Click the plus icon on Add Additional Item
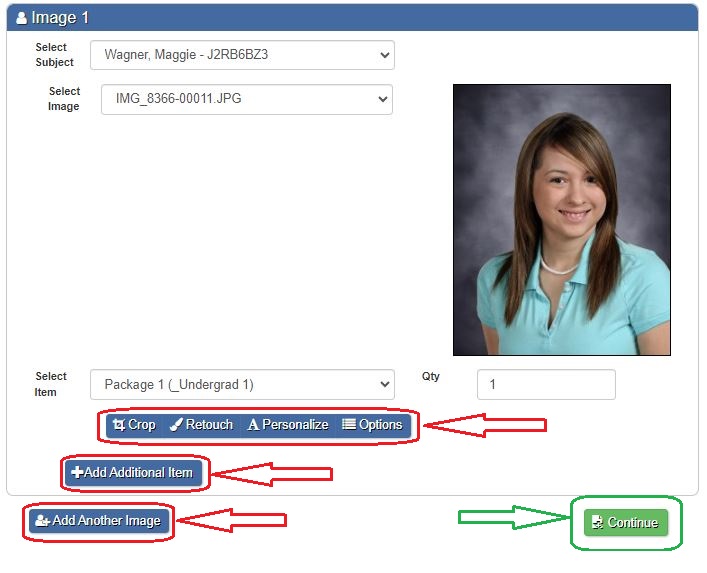Viewport: 707px width, 573px height. pyautogui.click(x=77, y=473)
